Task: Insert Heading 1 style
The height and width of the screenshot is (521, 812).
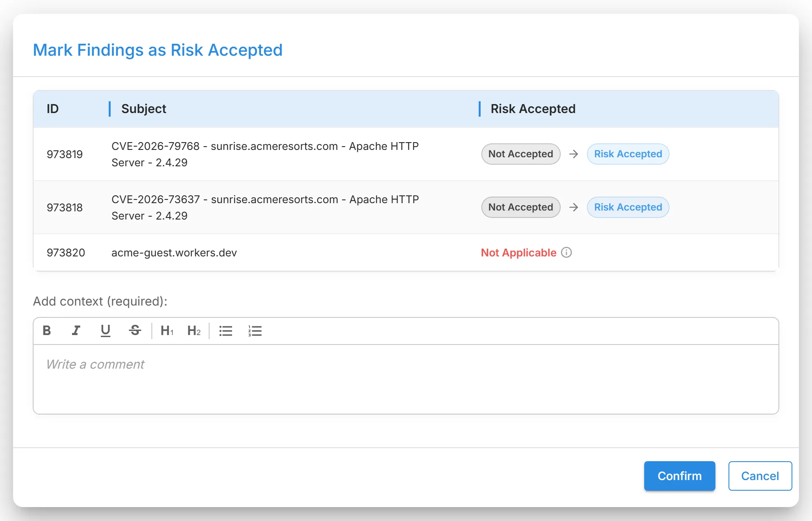Action: [167, 331]
